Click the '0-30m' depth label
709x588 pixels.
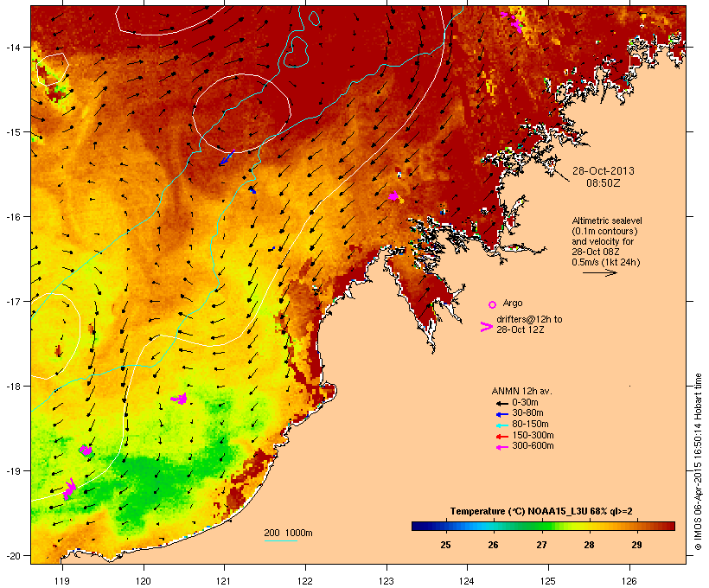(525, 403)
